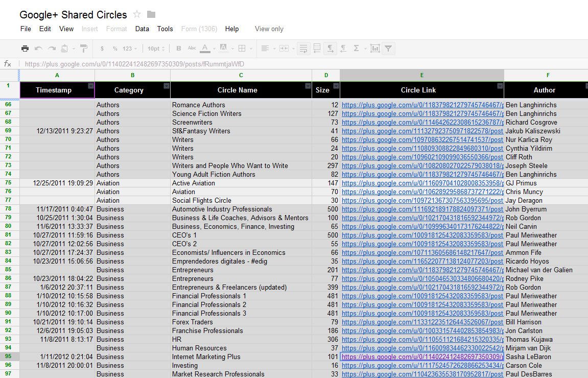Open the 10pt font size dropdown
The width and height of the screenshot is (588, 378).
(x=156, y=49)
